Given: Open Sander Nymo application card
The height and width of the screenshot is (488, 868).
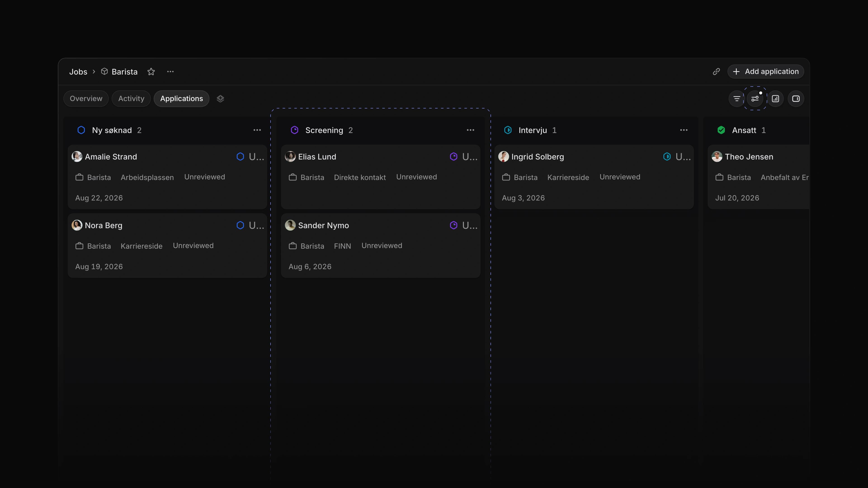Looking at the screenshot, I should point(381,246).
